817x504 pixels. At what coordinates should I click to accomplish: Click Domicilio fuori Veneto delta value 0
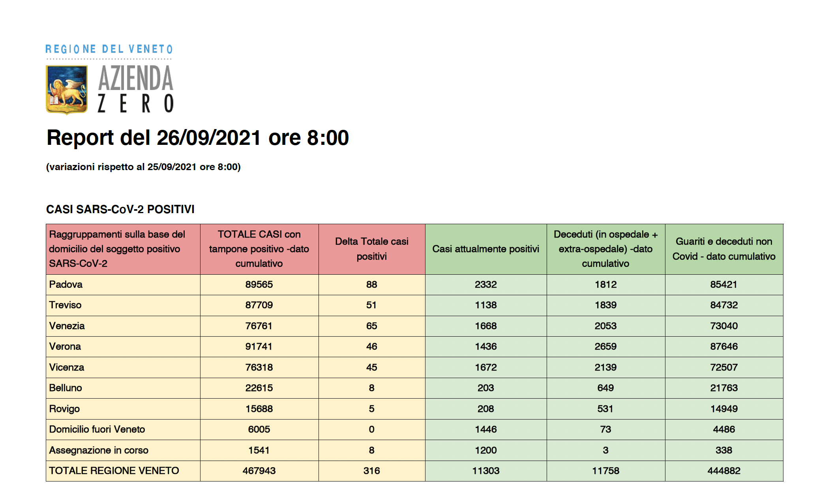(x=372, y=429)
